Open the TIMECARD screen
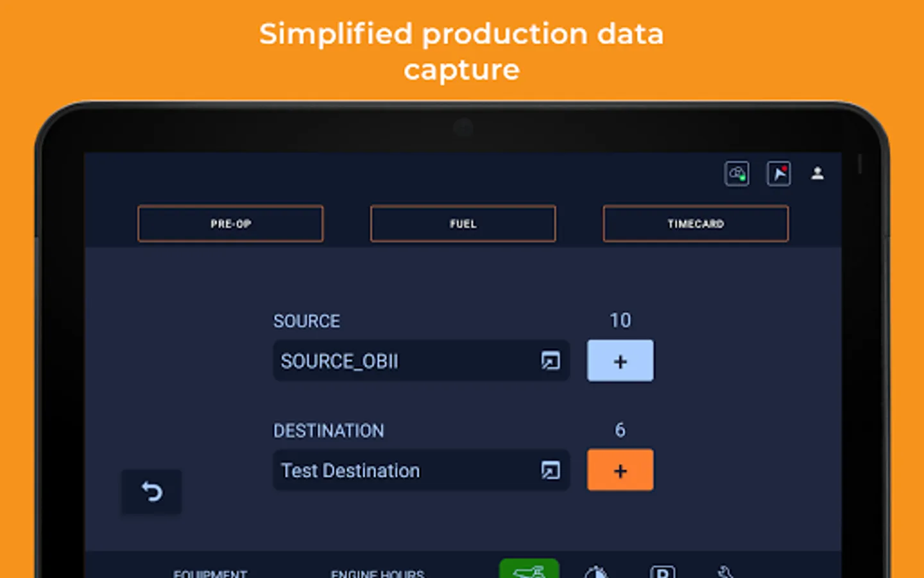Viewport: 924px width, 578px height. pos(696,223)
